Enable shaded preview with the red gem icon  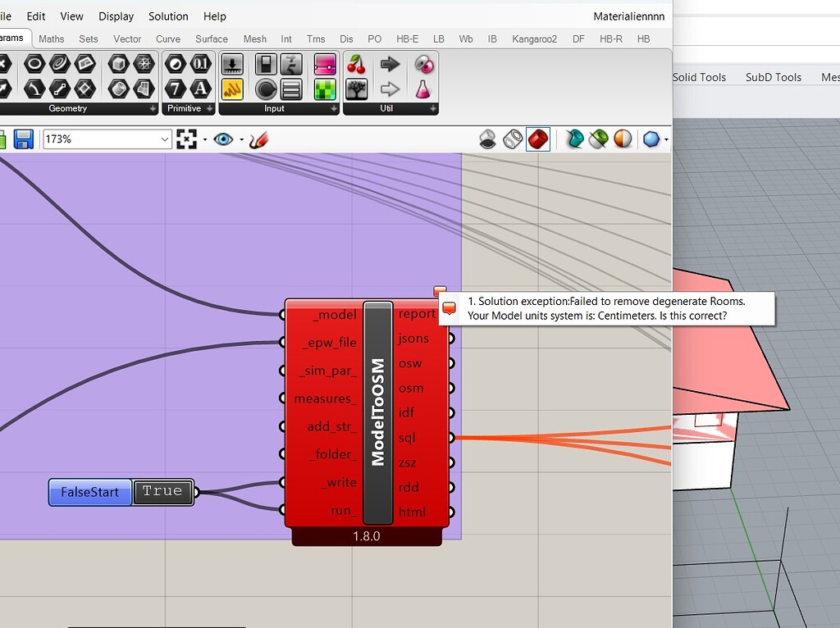coord(538,139)
